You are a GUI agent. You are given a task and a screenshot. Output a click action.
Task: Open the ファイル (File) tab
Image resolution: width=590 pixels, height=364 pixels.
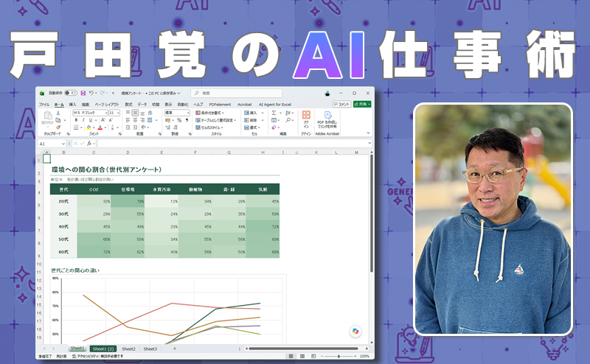(44, 105)
